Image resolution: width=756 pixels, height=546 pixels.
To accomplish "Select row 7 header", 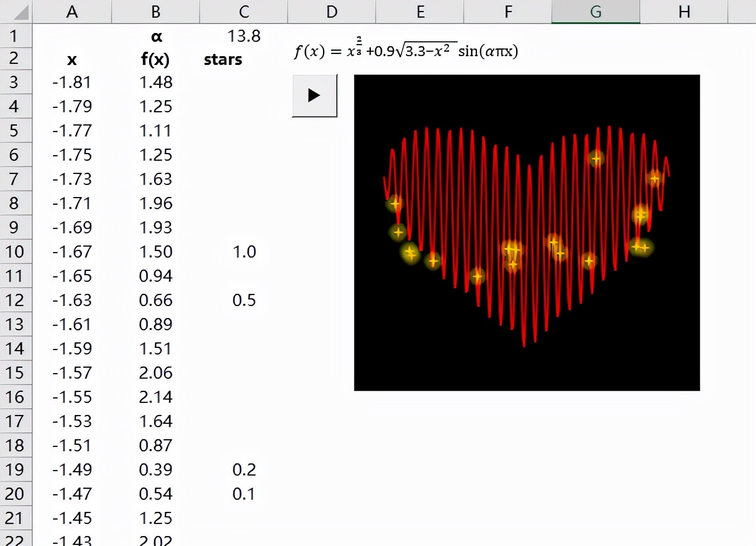I will tap(16, 179).
